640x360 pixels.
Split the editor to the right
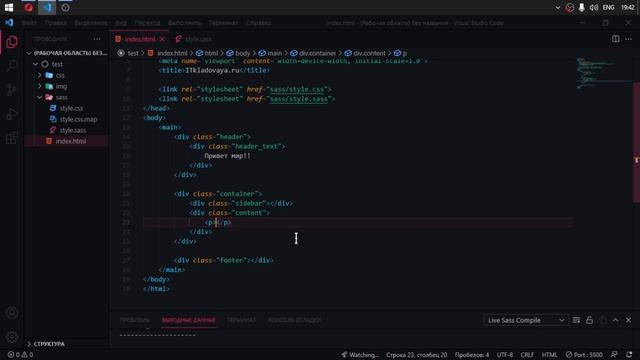click(x=616, y=39)
